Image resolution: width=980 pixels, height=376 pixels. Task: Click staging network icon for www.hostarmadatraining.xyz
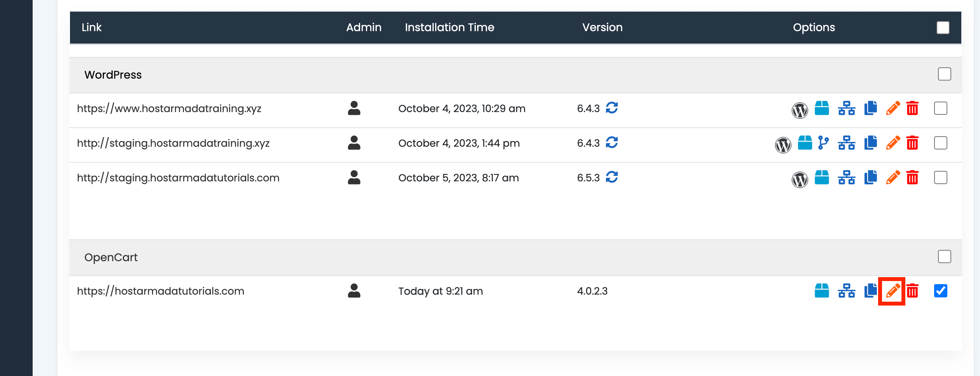[x=847, y=108]
